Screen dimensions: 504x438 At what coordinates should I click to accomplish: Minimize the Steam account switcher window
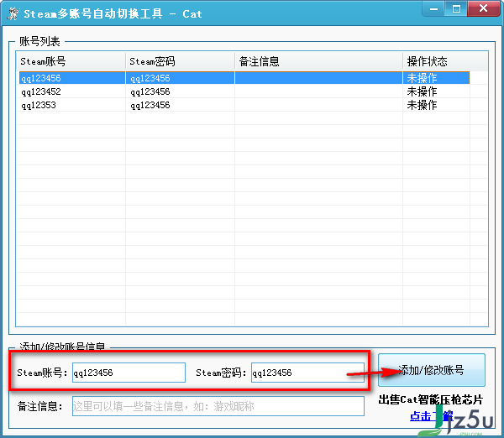[433, 8]
